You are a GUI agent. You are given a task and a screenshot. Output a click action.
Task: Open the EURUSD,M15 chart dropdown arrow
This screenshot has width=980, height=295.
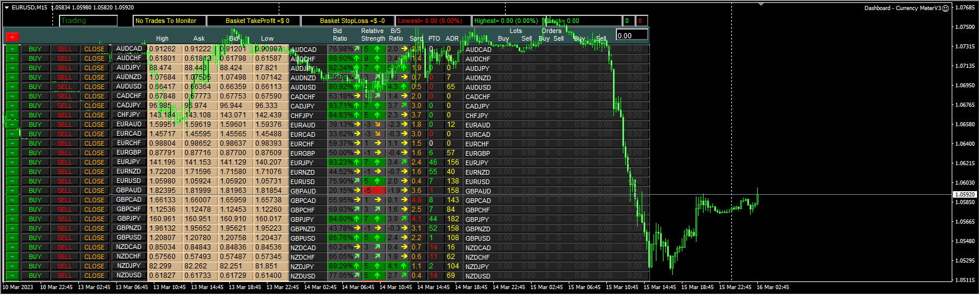coord(6,8)
